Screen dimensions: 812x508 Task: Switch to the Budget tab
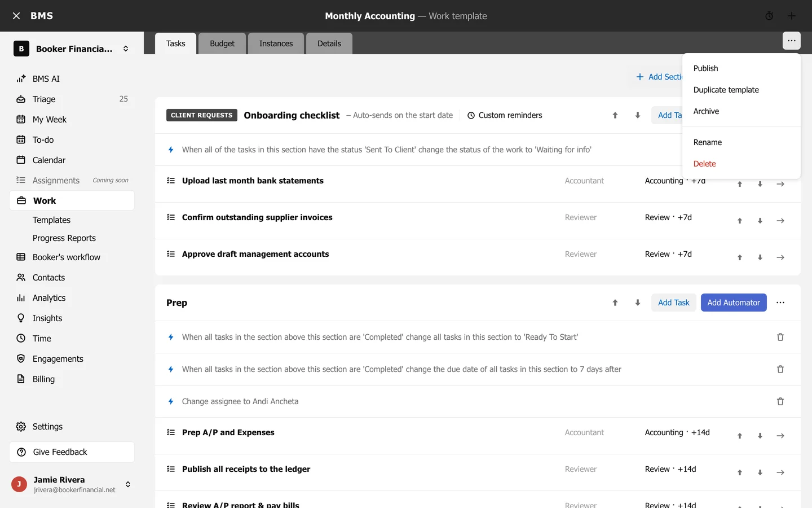pos(222,43)
